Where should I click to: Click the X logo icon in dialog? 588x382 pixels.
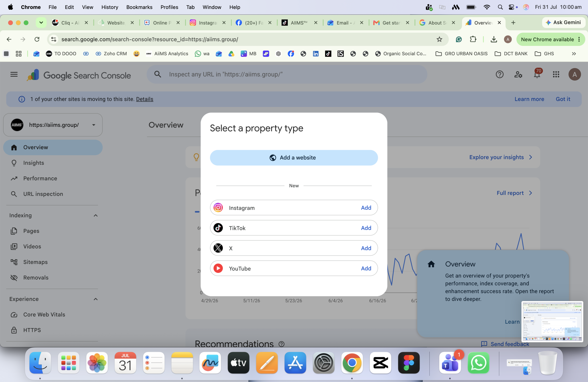pos(218,248)
